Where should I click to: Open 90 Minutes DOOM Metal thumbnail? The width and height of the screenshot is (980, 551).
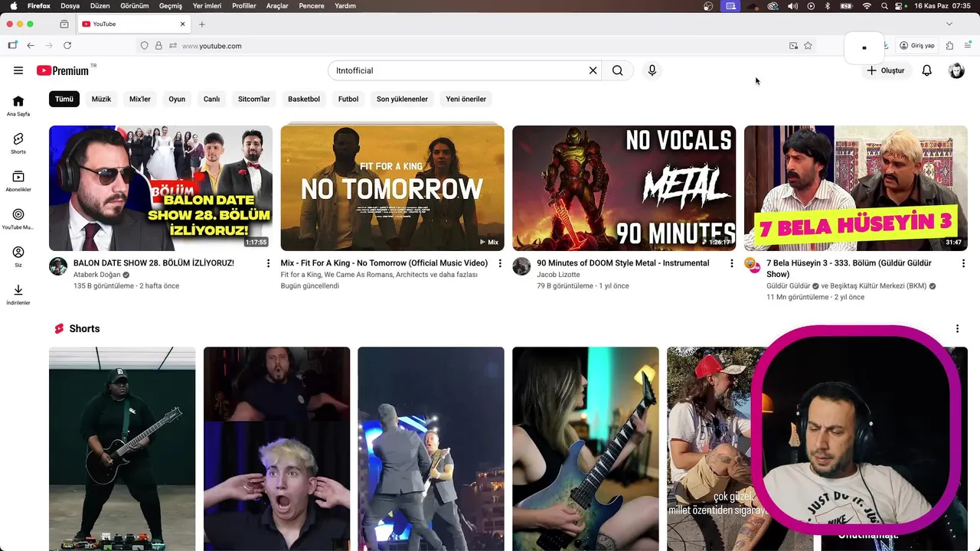pyautogui.click(x=624, y=188)
